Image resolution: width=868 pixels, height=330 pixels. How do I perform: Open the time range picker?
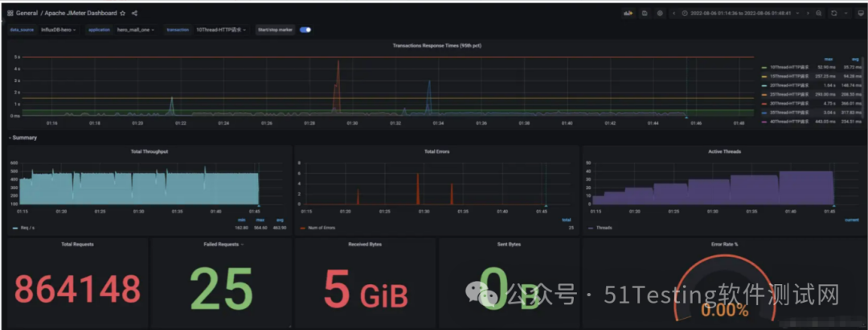point(741,14)
